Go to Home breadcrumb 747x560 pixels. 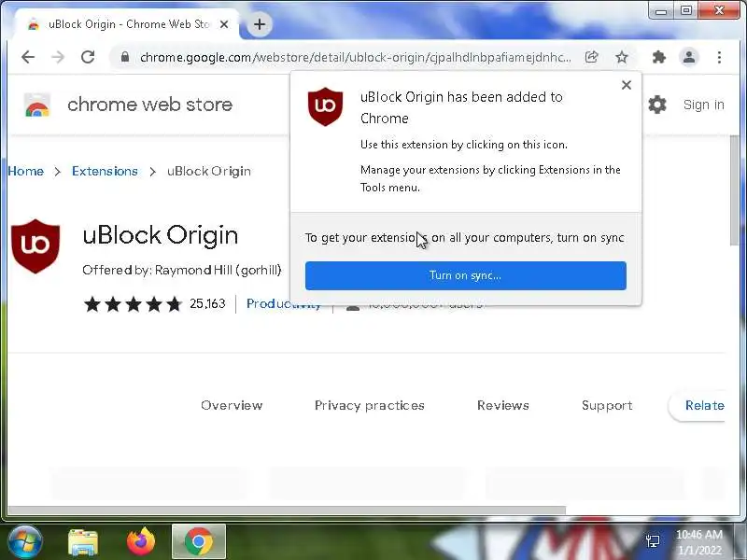pos(26,172)
